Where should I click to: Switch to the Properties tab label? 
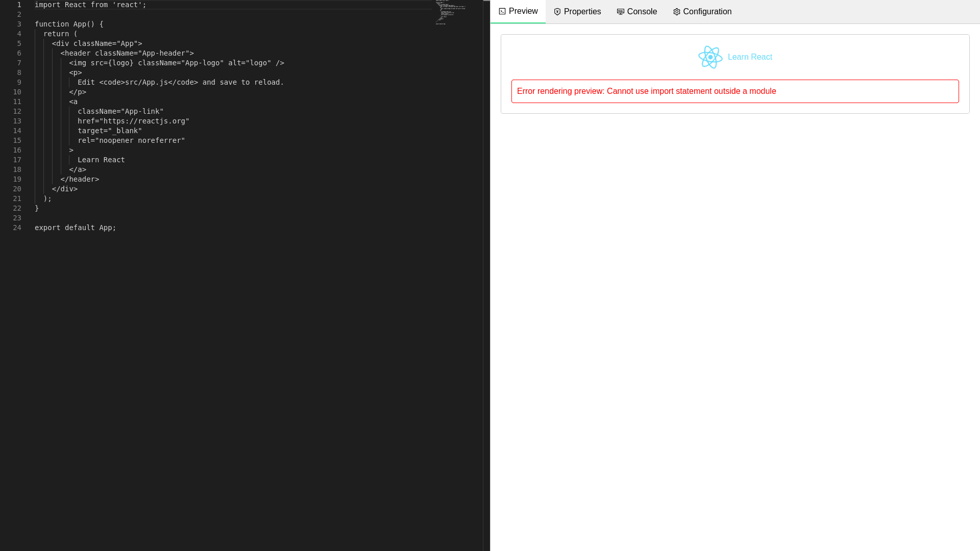coord(582,12)
